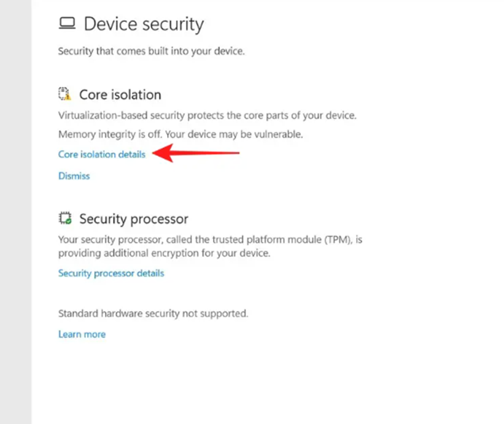Click the 'Your device may be vulnerable' sentence
The height and width of the screenshot is (424, 504).
point(234,134)
